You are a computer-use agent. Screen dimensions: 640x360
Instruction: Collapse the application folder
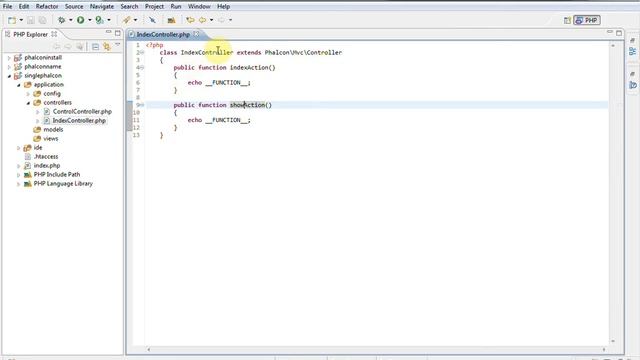click(x=19, y=85)
